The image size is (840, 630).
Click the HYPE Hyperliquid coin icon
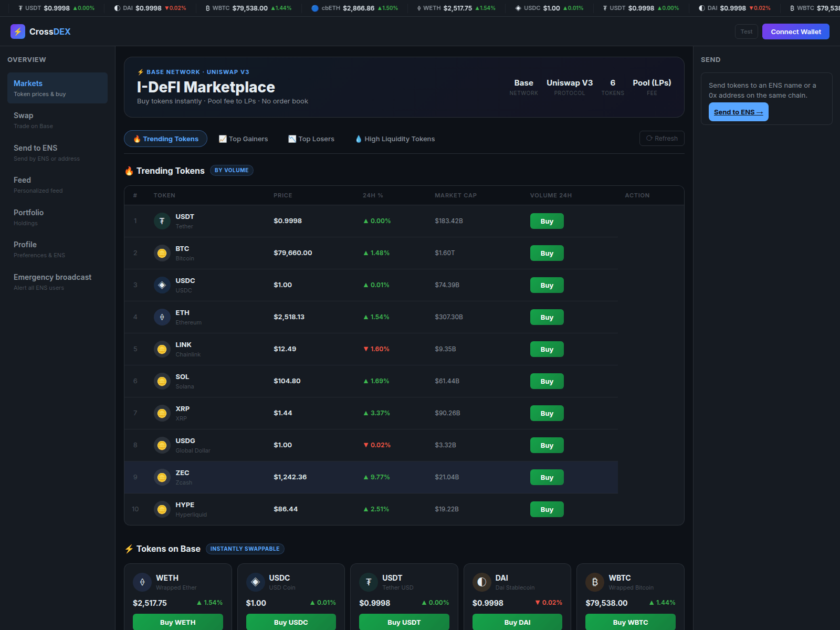162,509
